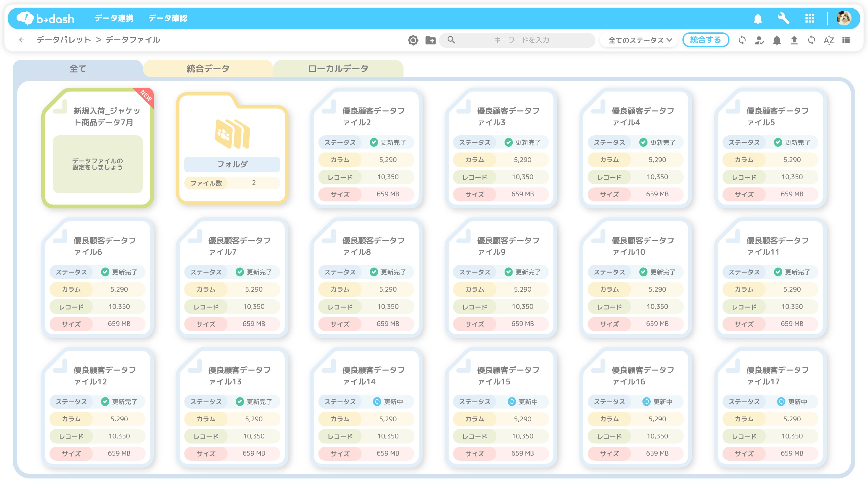Click the upload arrow icon
Screen dimensions: 868x488
[794, 40]
